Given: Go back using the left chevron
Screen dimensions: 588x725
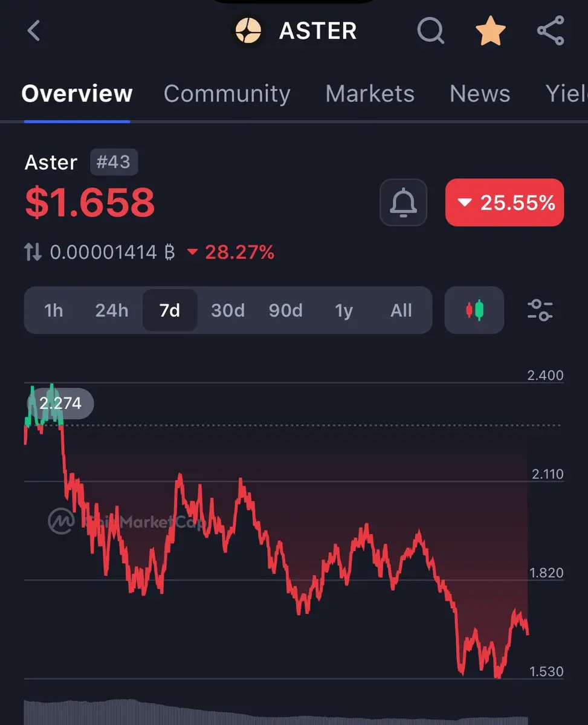Looking at the screenshot, I should click(x=34, y=30).
